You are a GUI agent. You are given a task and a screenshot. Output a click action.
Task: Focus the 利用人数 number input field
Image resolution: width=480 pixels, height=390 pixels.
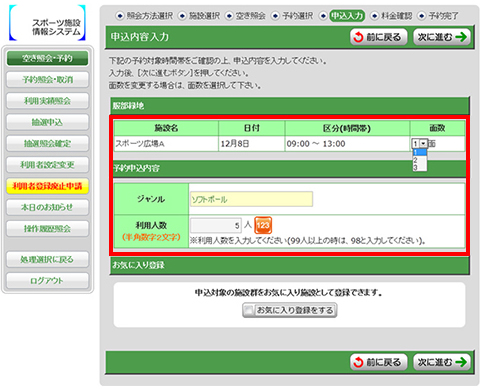point(216,225)
